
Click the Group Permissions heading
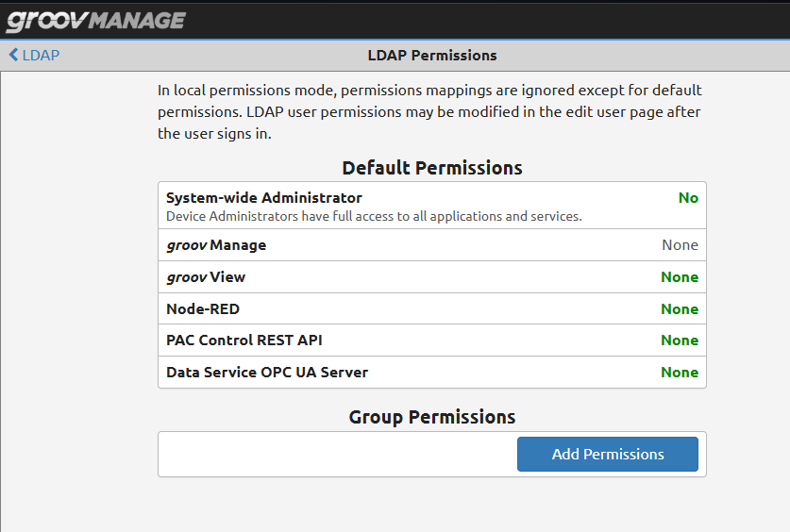[431, 417]
